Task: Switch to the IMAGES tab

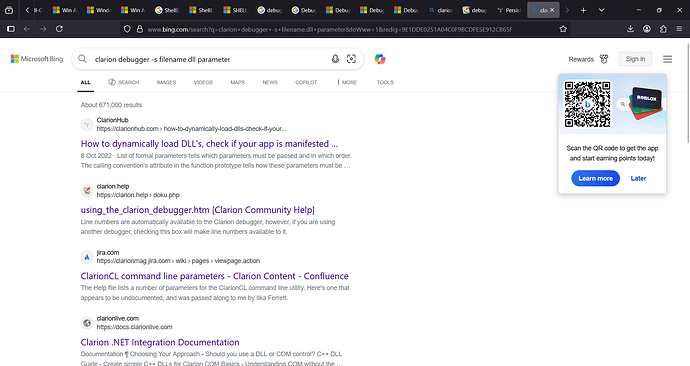Action: click(166, 82)
